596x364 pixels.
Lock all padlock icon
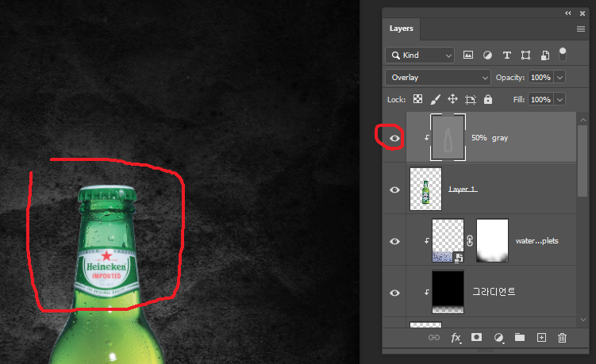tap(487, 99)
